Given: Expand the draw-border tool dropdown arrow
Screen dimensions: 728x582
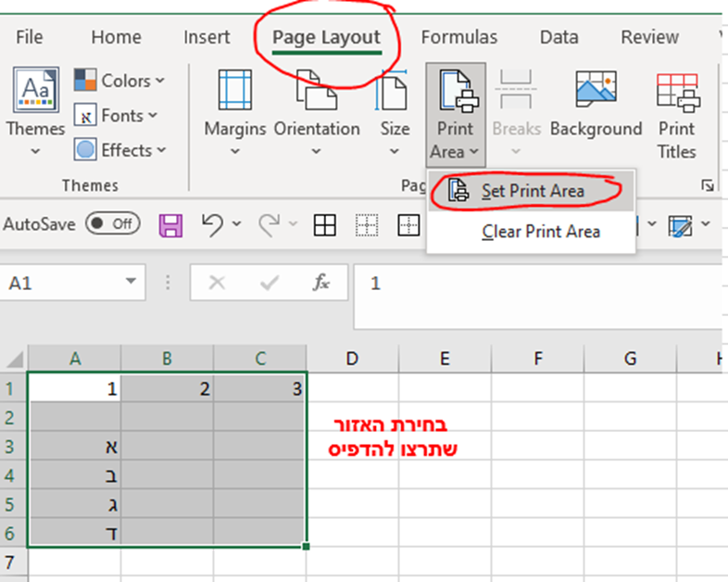Looking at the screenshot, I should 706,224.
